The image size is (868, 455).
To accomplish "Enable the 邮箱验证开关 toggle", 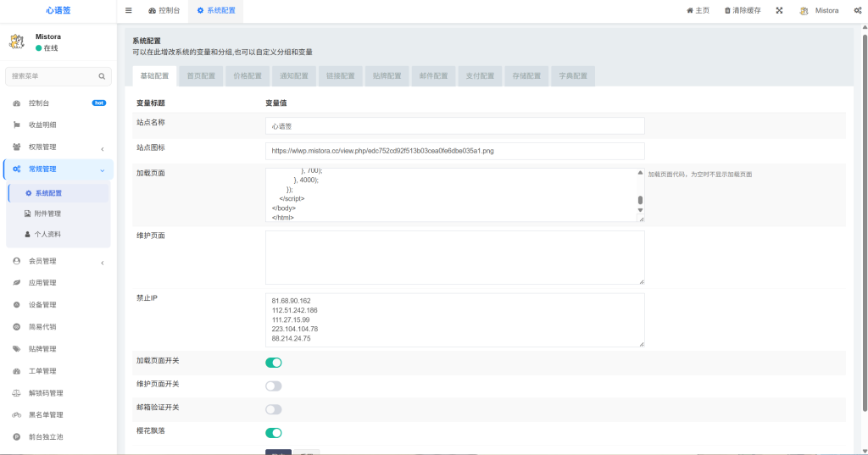I will [x=274, y=409].
